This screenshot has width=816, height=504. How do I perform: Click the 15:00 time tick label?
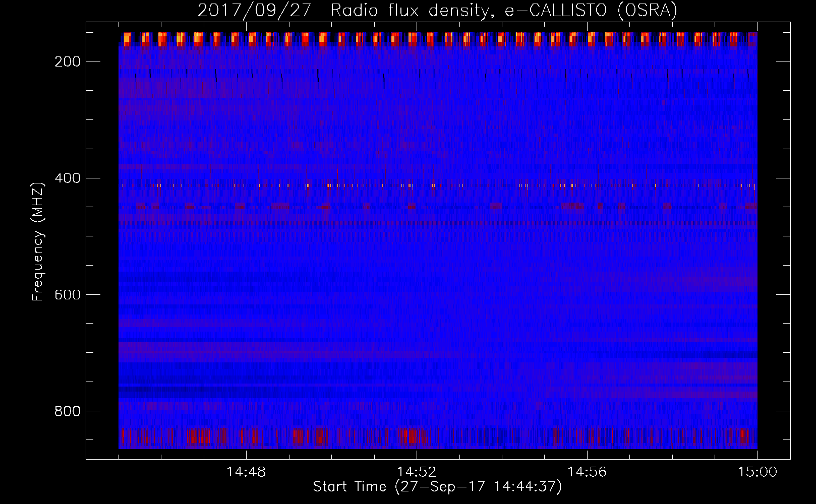click(757, 472)
